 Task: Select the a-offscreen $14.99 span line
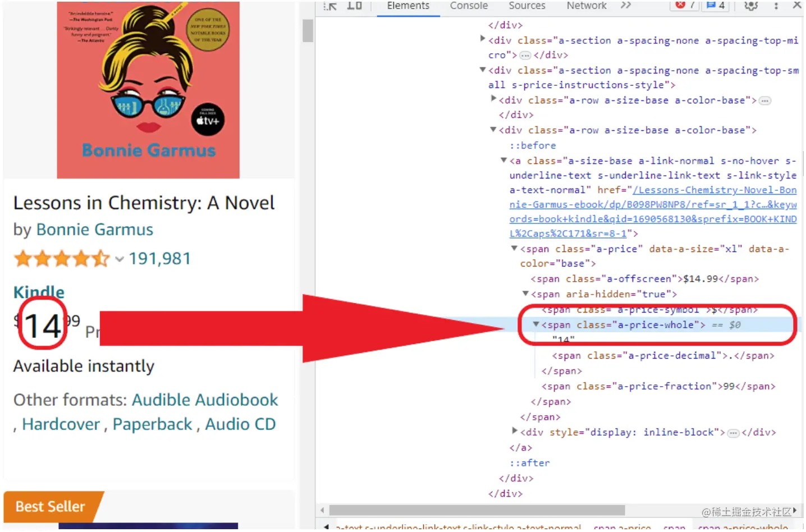(x=645, y=279)
